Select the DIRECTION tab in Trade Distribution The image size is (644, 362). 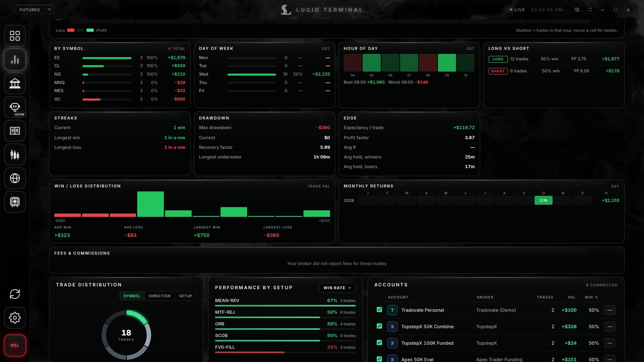pyautogui.click(x=160, y=296)
